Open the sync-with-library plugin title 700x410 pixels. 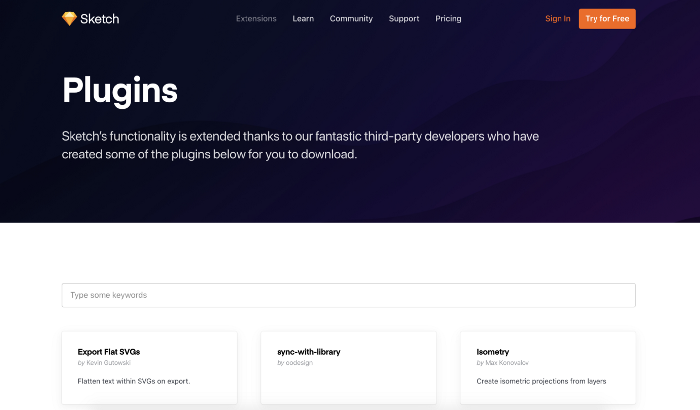tap(309, 352)
